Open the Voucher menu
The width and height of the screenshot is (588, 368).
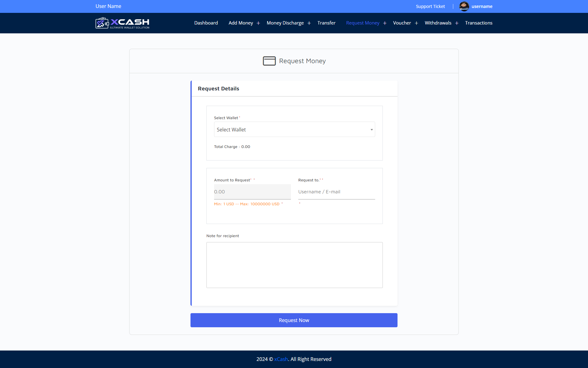click(402, 23)
